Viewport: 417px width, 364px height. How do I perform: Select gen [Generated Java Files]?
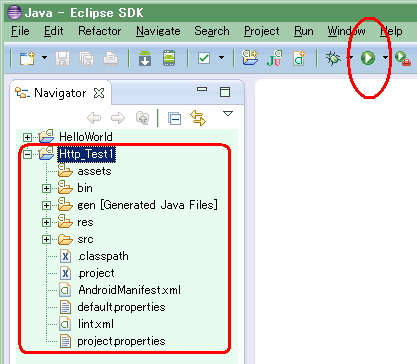point(147,205)
